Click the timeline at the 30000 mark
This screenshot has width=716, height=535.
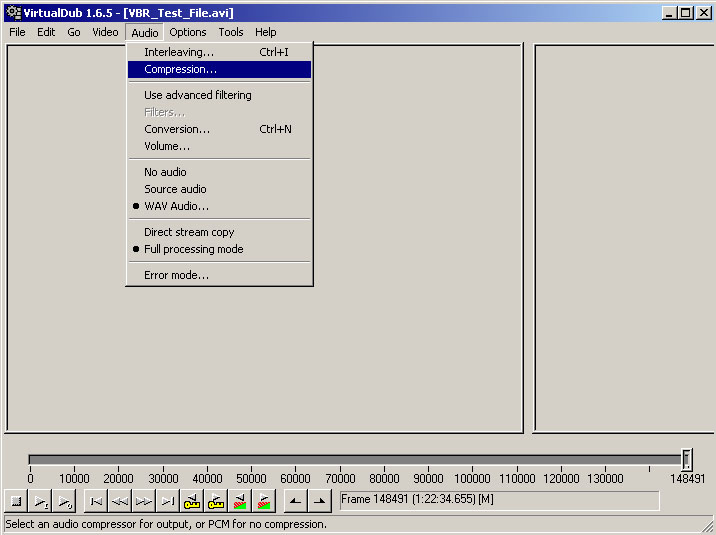coord(163,478)
